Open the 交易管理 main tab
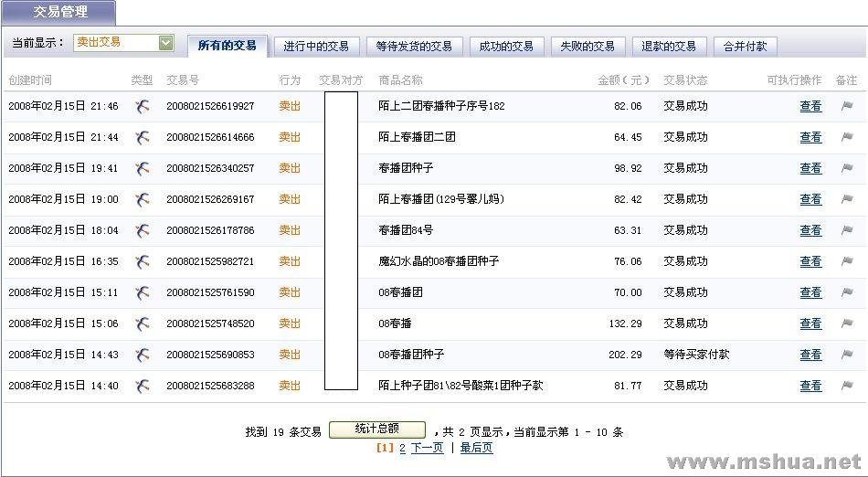 click(59, 13)
